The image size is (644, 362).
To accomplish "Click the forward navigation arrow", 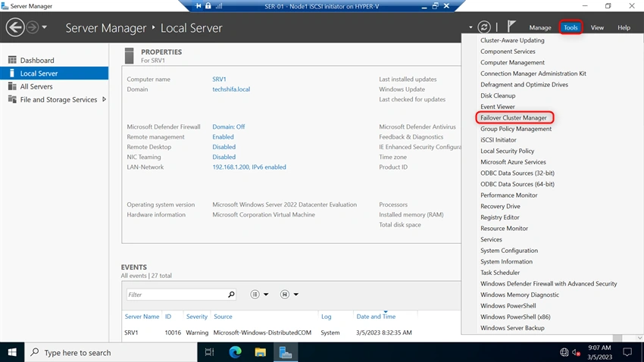I will pos(33,27).
